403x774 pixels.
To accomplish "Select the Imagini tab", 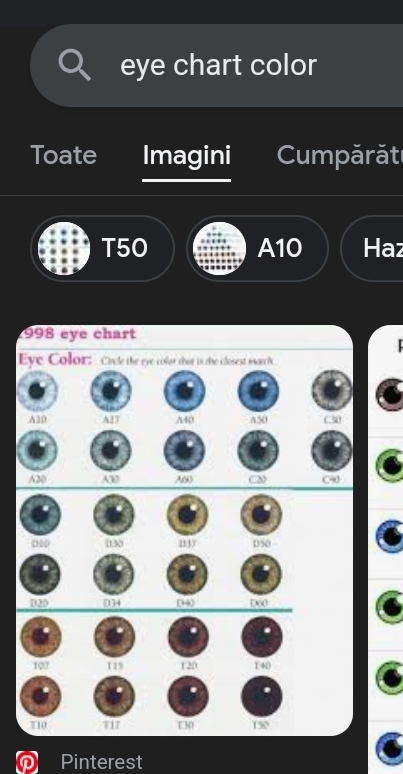I will click(187, 155).
